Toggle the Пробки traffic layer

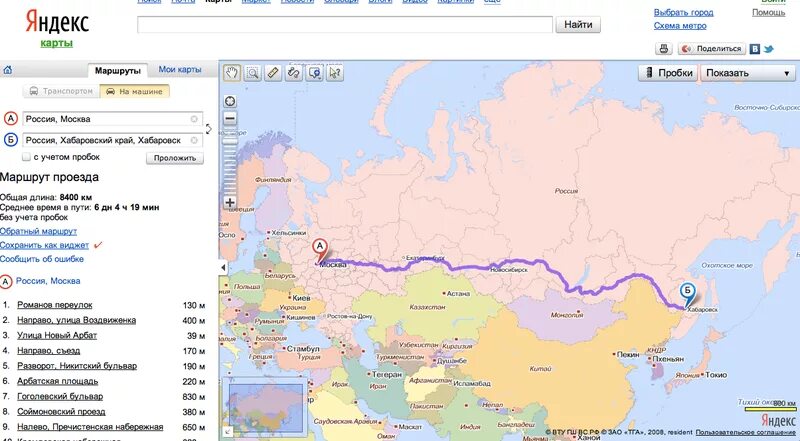(668, 73)
